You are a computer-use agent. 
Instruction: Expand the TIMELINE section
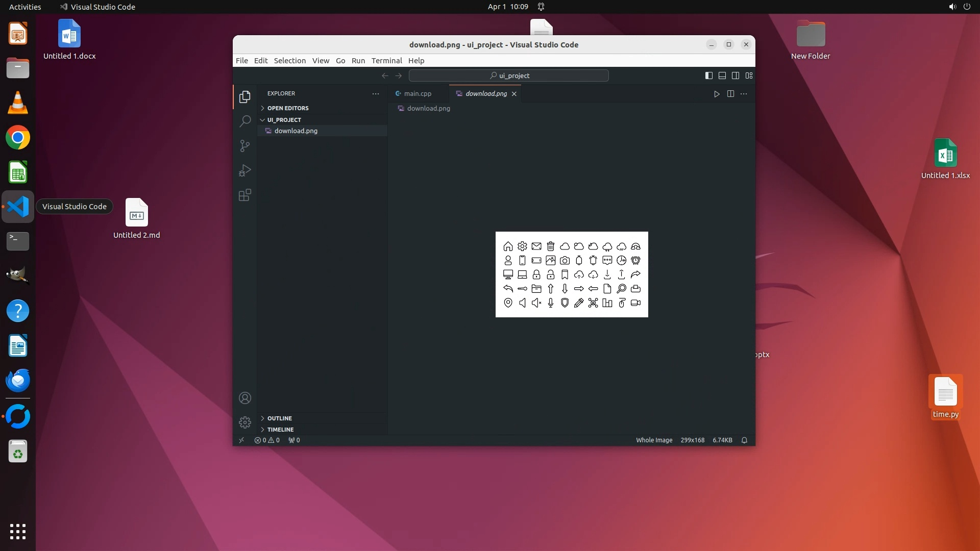tap(280, 430)
